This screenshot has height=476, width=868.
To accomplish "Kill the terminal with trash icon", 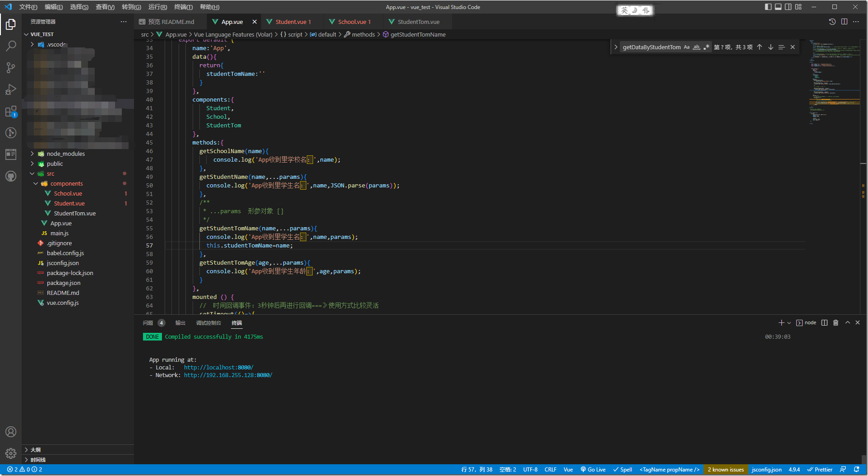I will pyautogui.click(x=836, y=322).
